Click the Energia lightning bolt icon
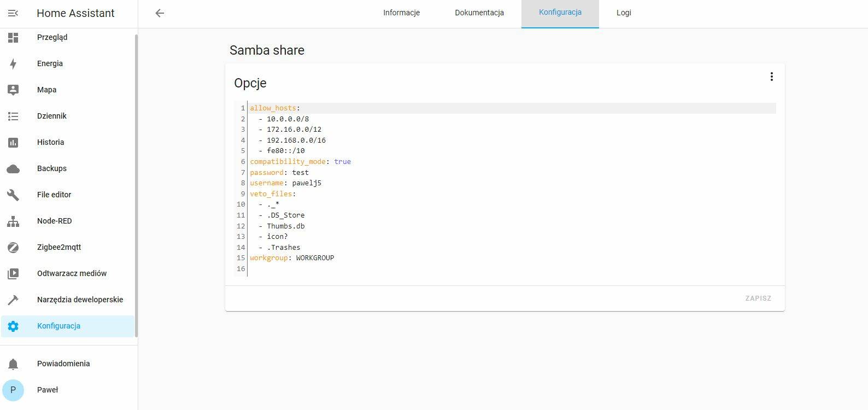The image size is (868, 410). tap(13, 63)
